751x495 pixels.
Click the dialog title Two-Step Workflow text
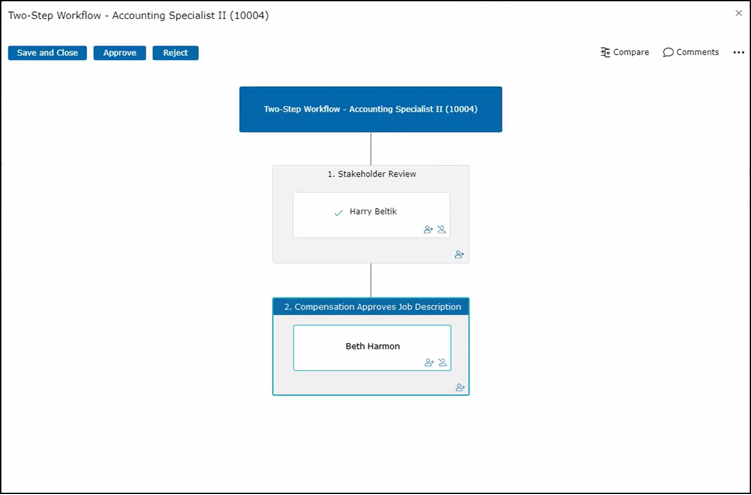coord(138,16)
